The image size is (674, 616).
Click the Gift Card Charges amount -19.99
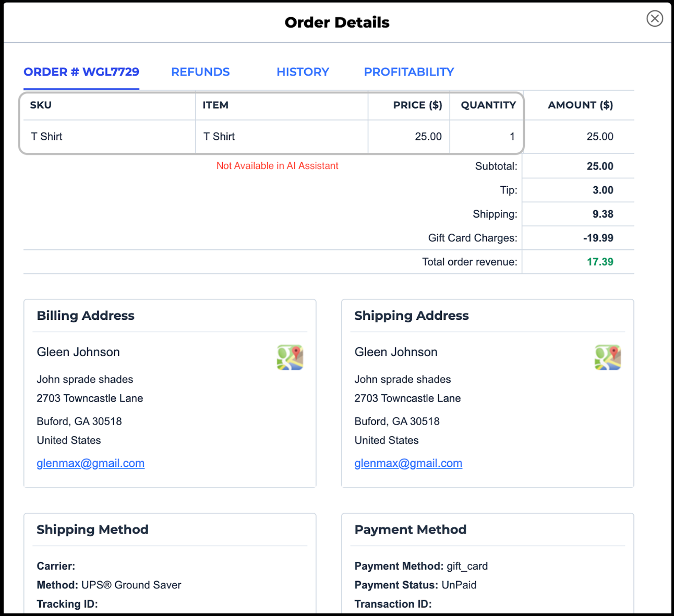click(598, 238)
